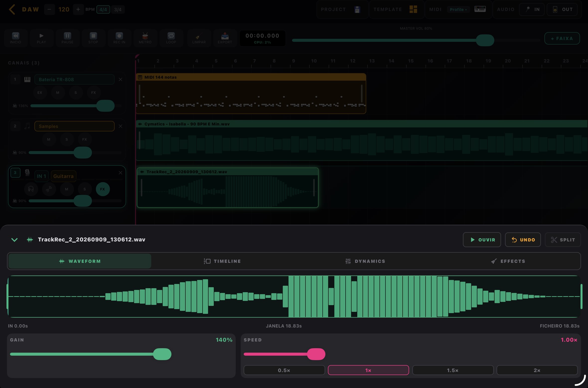Open the MIDI keyboard icon
Screen dimensions: 588x388
pyautogui.click(x=480, y=9)
